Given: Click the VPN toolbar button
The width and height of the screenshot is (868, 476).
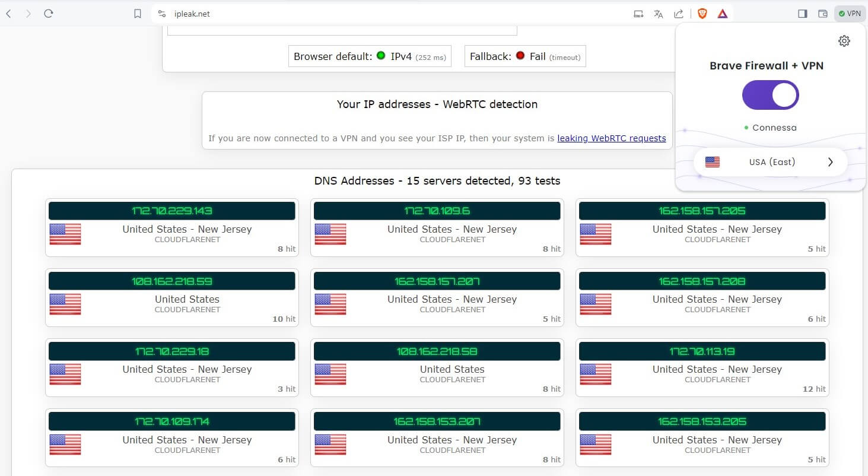Looking at the screenshot, I should (850, 14).
